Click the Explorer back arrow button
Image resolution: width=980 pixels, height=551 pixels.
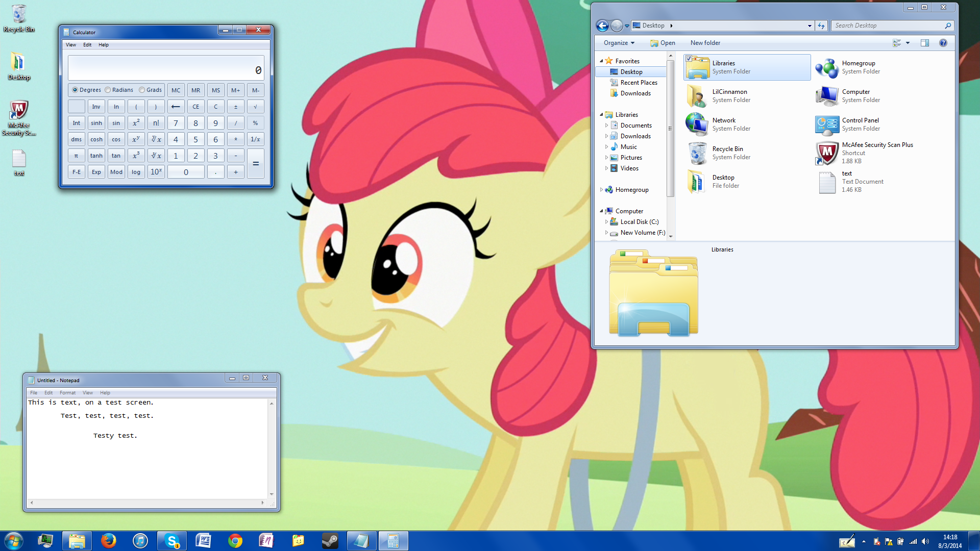click(602, 26)
